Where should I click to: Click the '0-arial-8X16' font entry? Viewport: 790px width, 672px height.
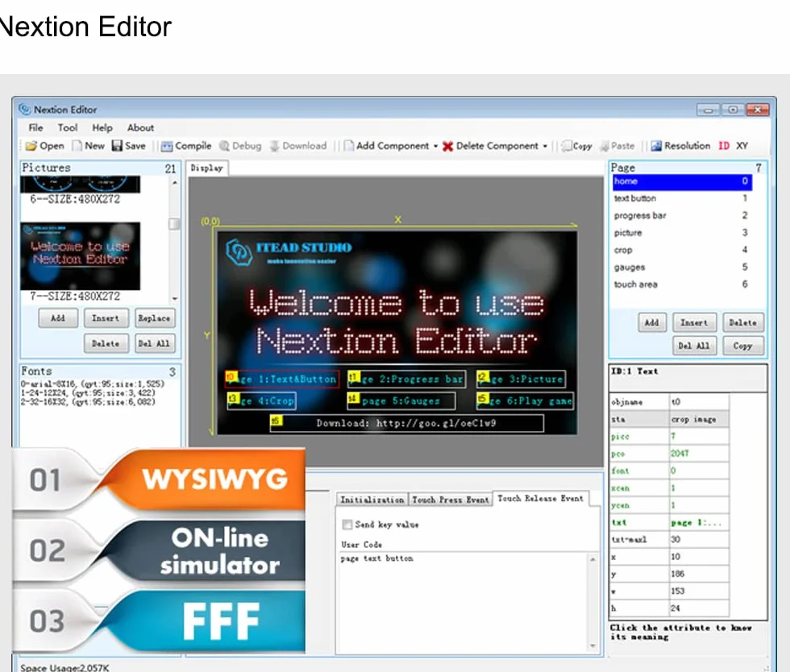[x=93, y=384]
